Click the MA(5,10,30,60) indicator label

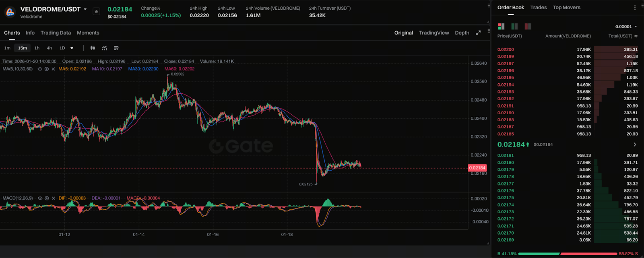[x=18, y=69]
